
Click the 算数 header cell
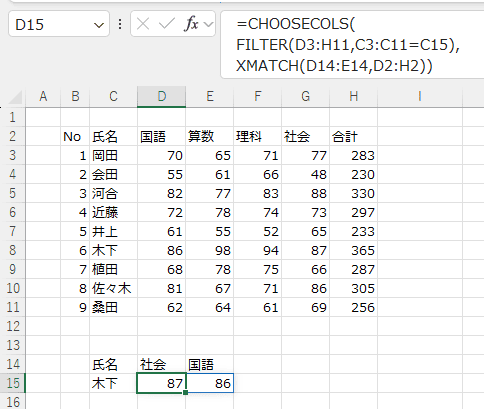point(210,136)
